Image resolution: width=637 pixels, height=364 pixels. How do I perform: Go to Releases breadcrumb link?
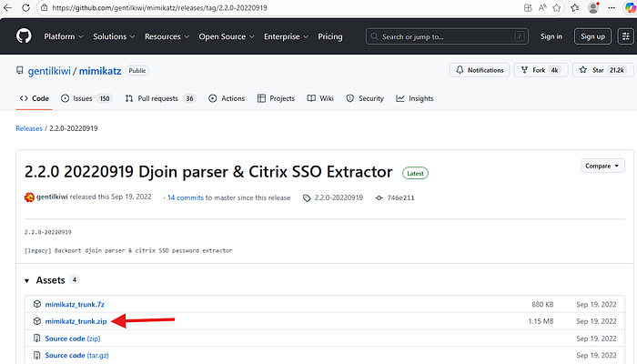click(29, 128)
